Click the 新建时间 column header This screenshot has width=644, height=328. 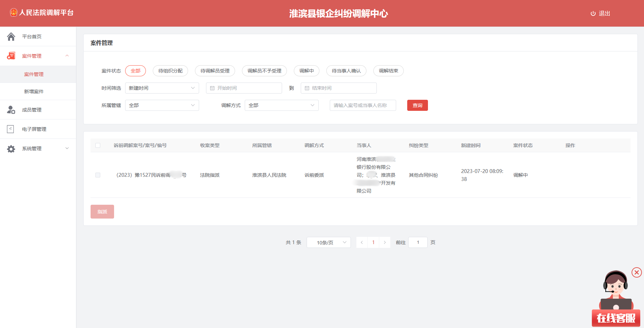point(471,145)
